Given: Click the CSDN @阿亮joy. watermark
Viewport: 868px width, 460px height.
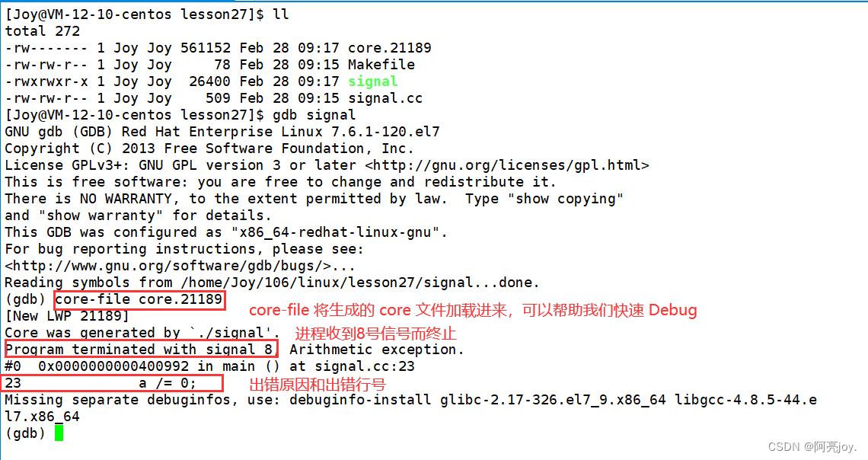Looking at the screenshot, I should pyautogui.click(x=812, y=446).
